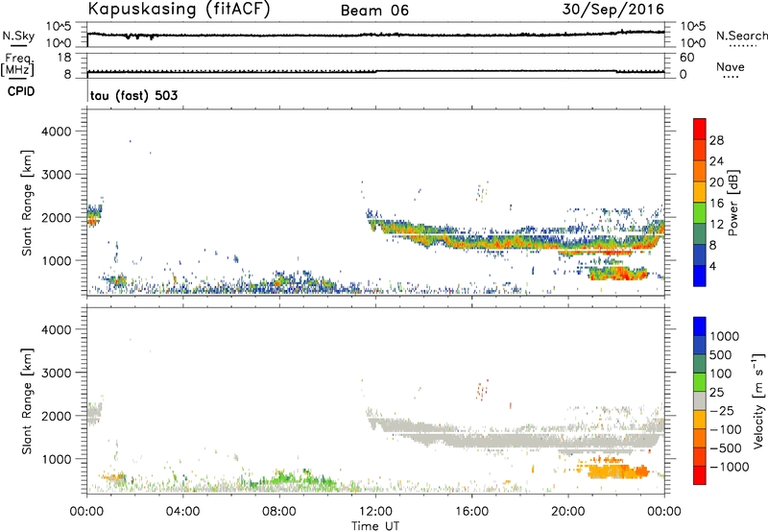The width and height of the screenshot is (768, 532).
Task: Click the "28" value on the power color bar
Action: [716, 140]
